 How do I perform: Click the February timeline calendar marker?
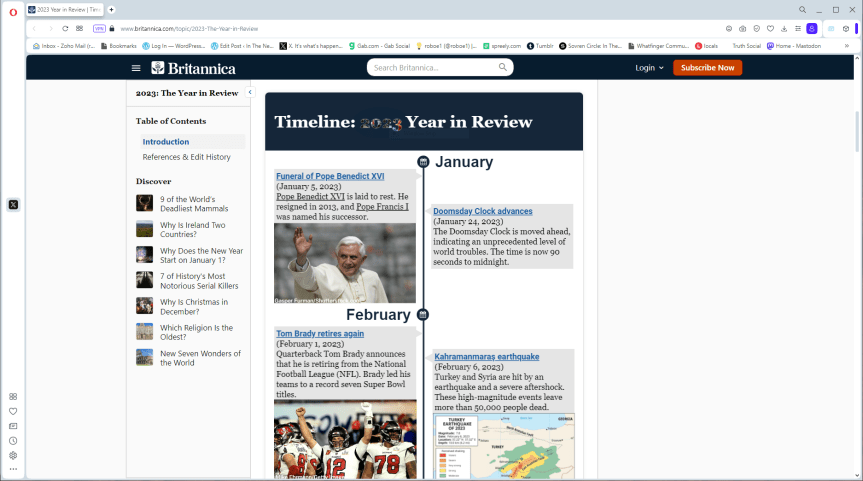423,315
